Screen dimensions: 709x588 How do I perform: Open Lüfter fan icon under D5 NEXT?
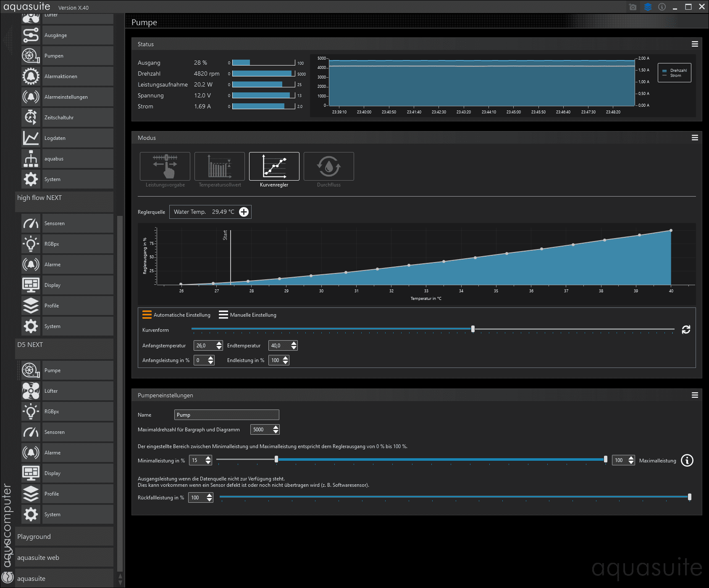[31, 391]
